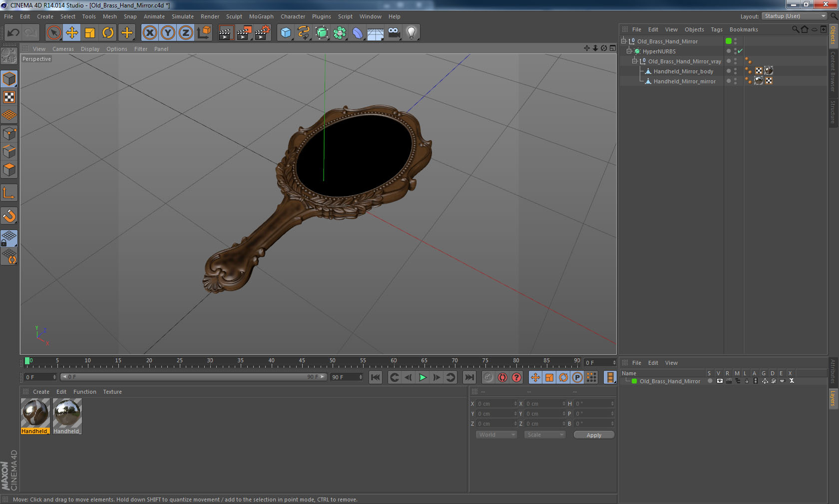Open the viewport Cameras menu
Image resolution: width=839 pixels, height=504 pixels.
63,49
